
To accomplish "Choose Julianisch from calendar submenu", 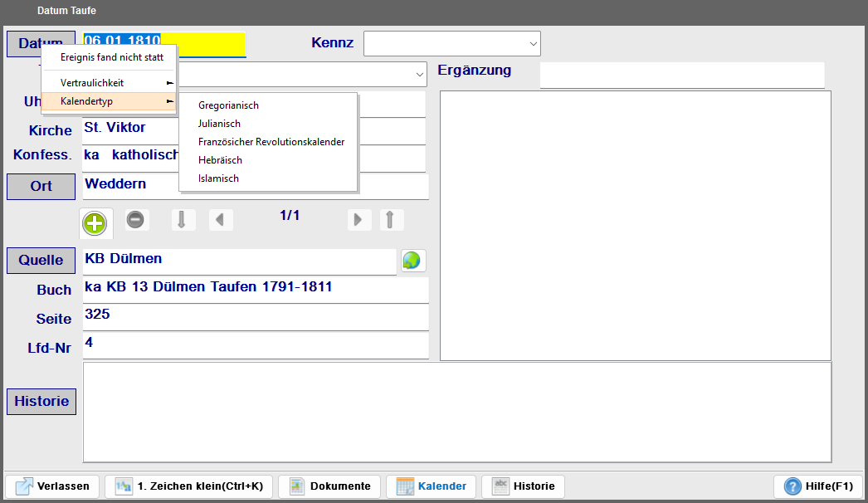I will pos(219,124).
